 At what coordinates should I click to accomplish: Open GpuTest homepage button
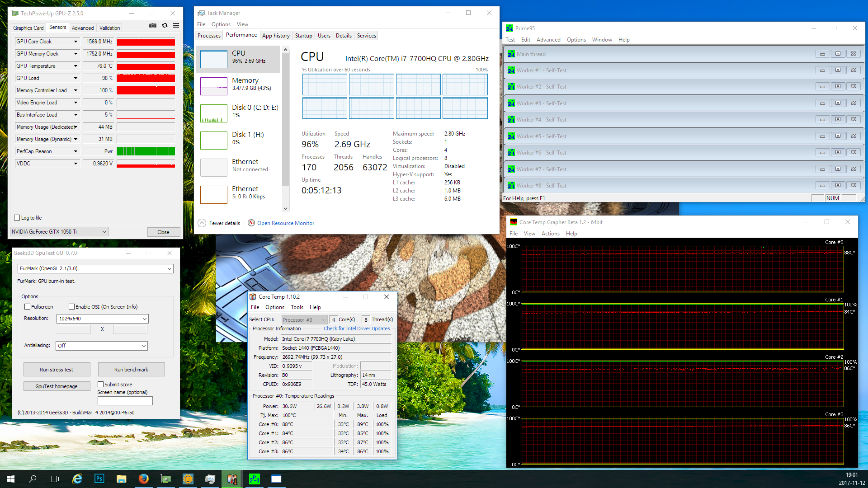pos(57,386)
